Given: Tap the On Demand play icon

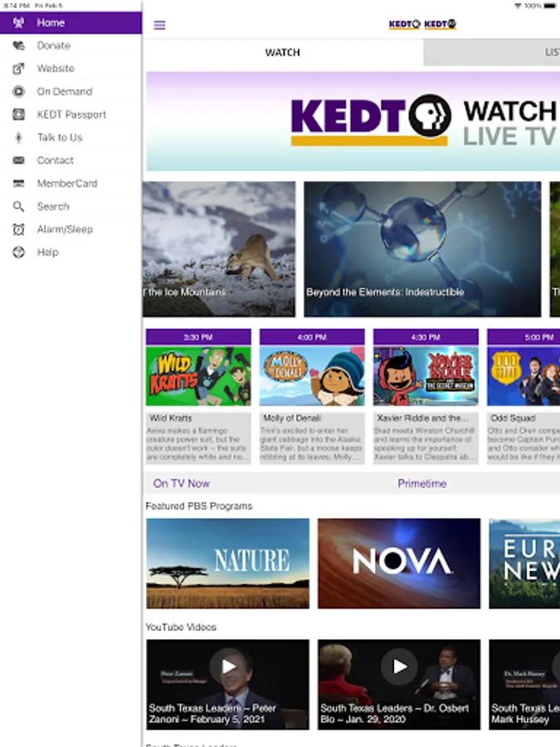Looking at the screenshot, I should [18, 91].
